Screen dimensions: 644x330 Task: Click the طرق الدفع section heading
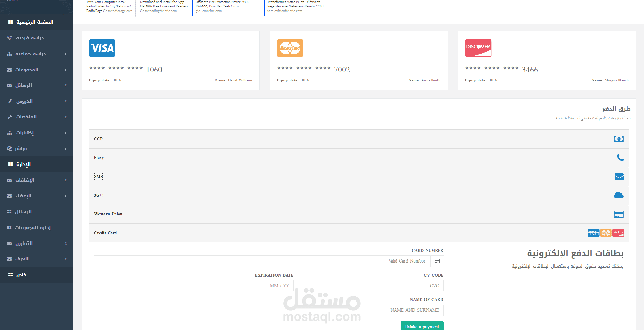[616, 109]
